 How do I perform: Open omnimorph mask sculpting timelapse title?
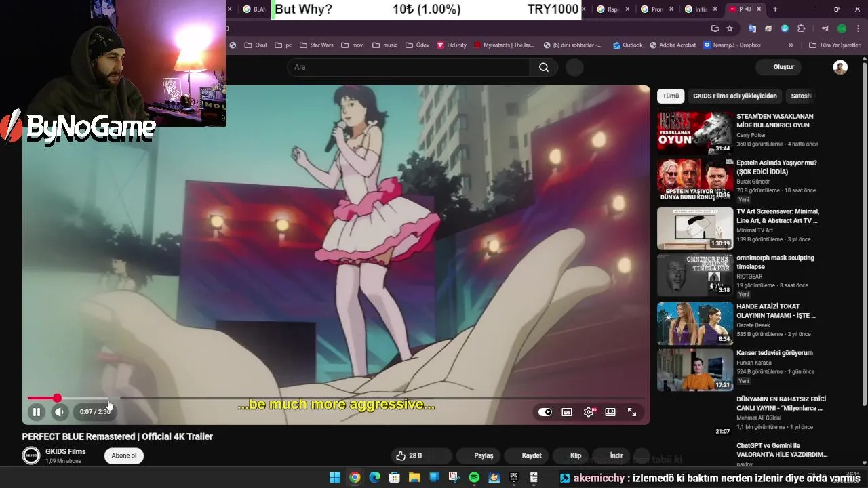click(775, 262)
